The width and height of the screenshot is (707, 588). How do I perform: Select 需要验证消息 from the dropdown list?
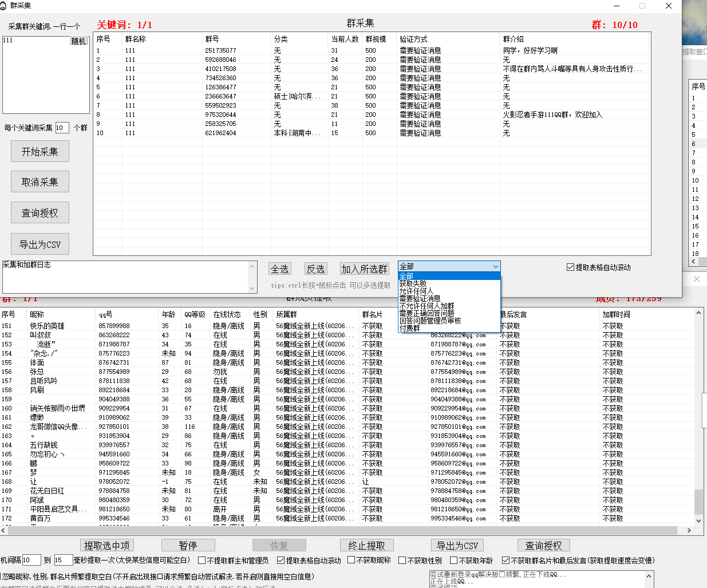tap(420, 298)
